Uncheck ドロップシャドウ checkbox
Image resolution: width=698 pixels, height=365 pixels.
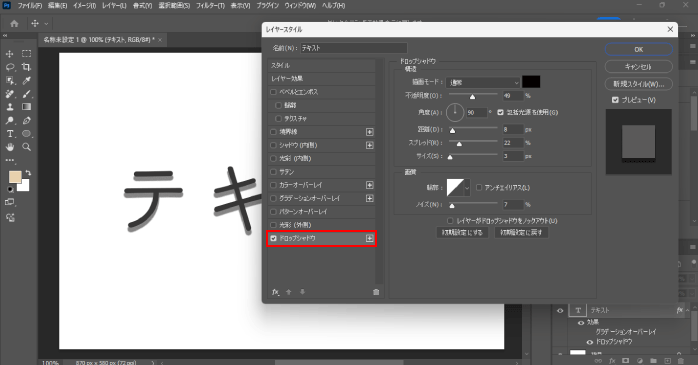point(273,239)
